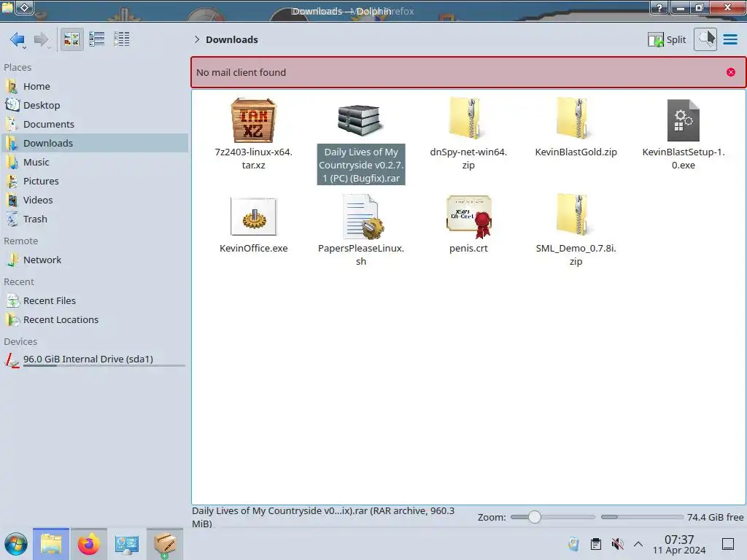Switch to Compact view mode
Screen dimensions: 747x560
click(x=97, y=39)
